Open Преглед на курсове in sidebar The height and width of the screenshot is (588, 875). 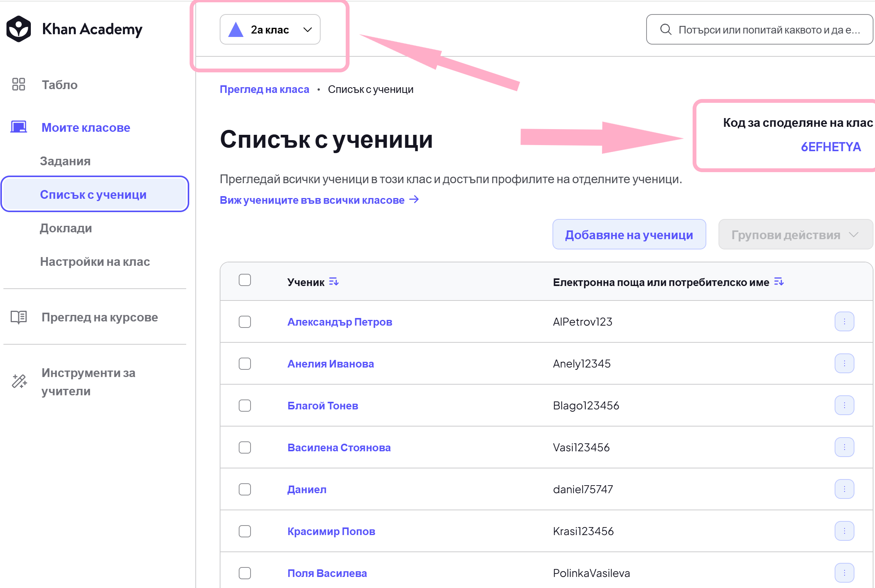(x=100, y=317)
